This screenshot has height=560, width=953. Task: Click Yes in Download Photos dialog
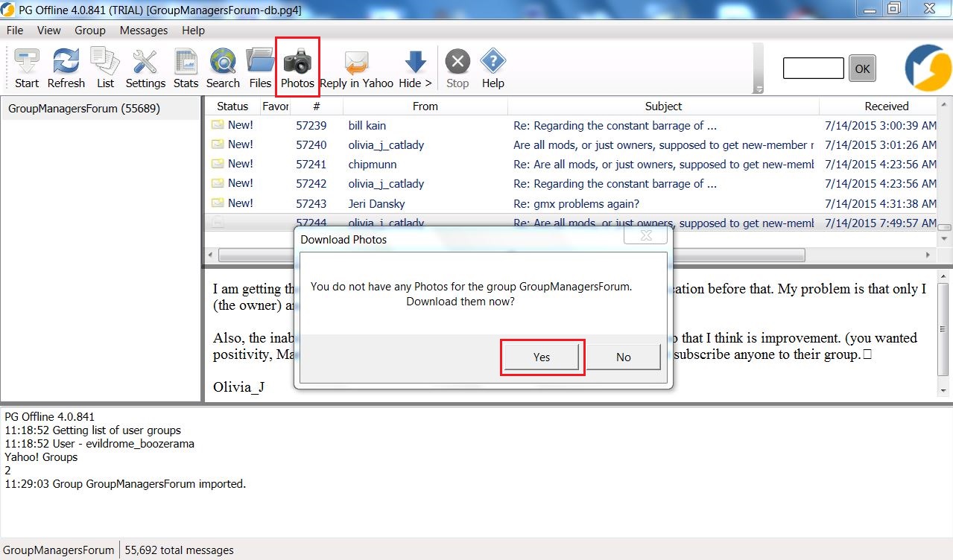(542, 357)
